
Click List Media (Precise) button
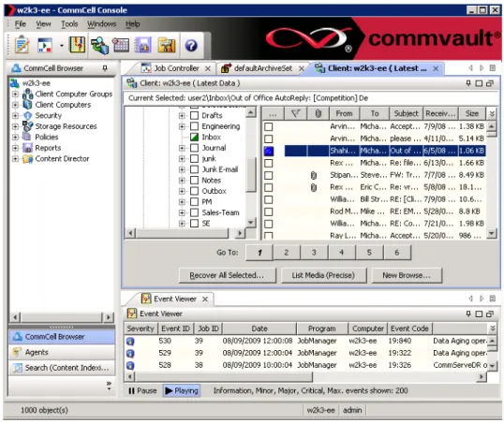(323, 275)
